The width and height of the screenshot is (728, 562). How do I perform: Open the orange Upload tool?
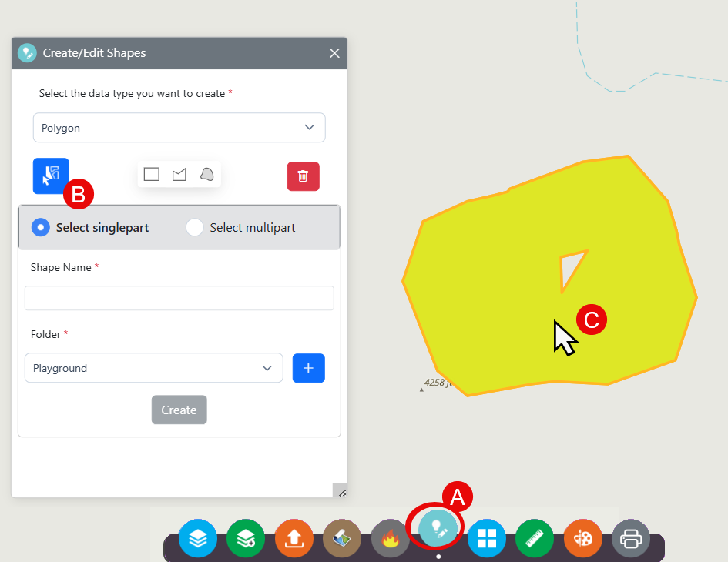point(294,538)
